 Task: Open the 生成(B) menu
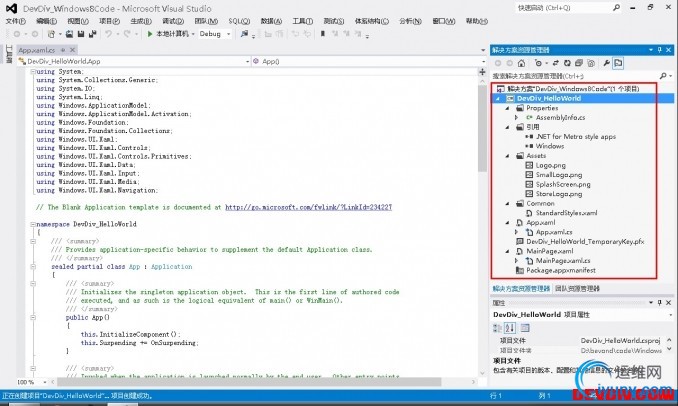(141, 21)
